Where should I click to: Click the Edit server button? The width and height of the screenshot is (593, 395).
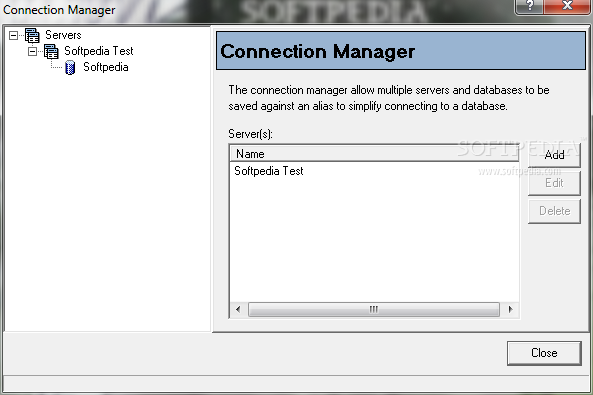pos(554,183)
